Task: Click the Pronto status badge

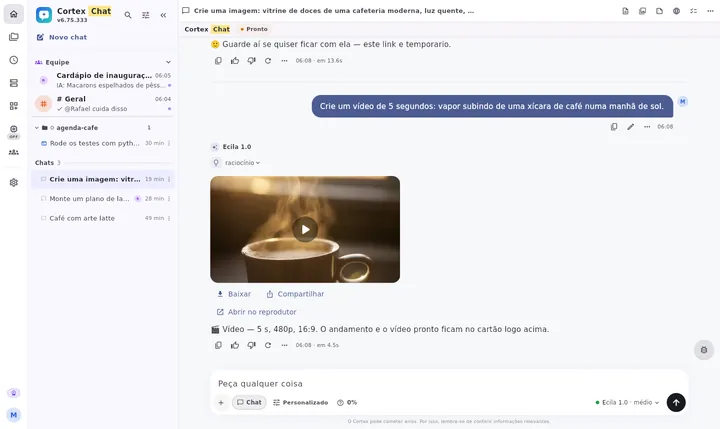Action: tap(254, 29)
